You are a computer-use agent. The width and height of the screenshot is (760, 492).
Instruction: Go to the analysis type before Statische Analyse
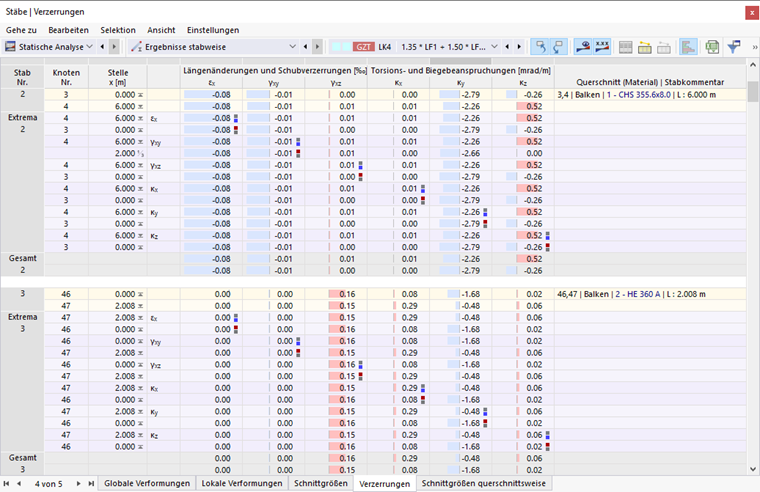tap(102, 47)
